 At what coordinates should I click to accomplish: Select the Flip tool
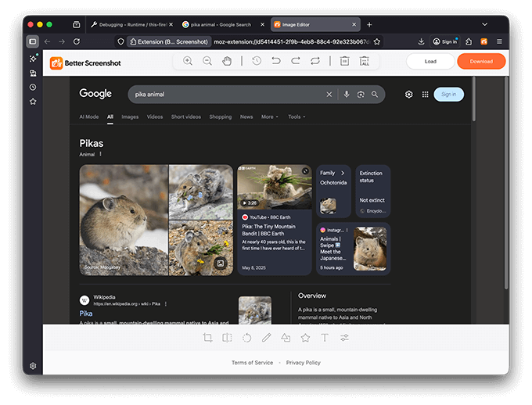click(x=227, y=338)
